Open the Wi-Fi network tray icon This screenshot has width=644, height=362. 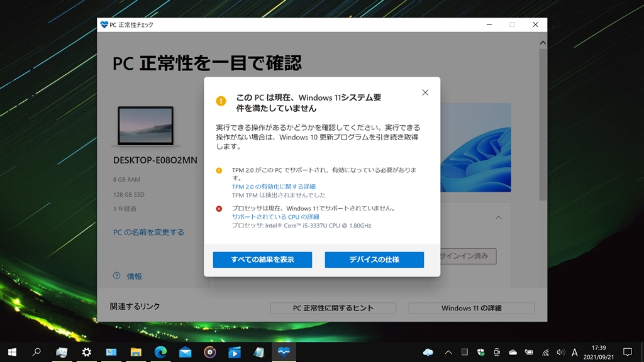pos(545,352)
